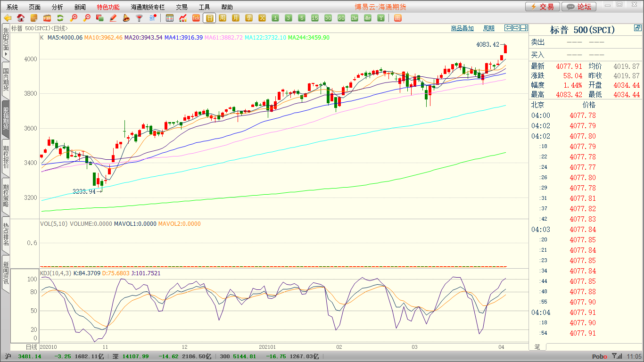The width and height of the screenshot is (644, 362).
Task: Click the green refresh icon
Action: [60, 18]
